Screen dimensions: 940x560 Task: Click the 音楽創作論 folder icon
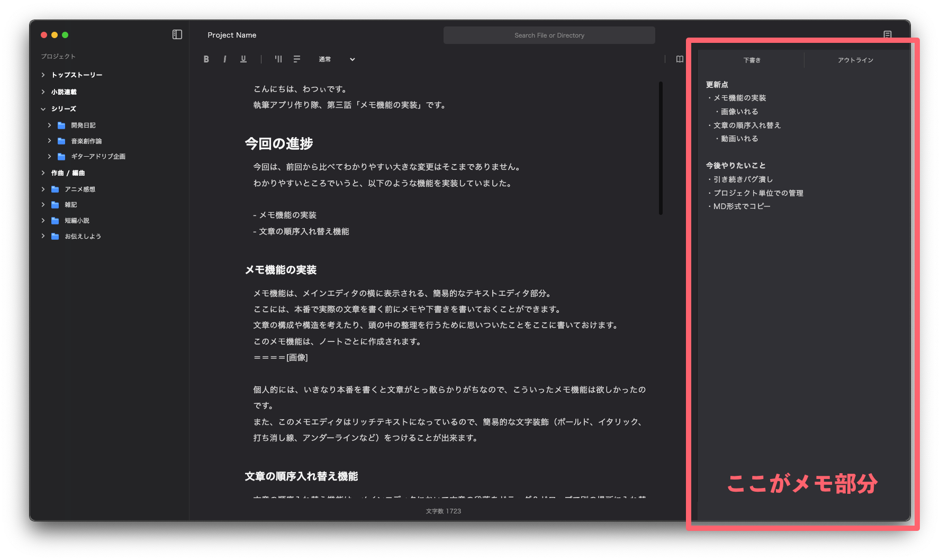tap(61, 141)
